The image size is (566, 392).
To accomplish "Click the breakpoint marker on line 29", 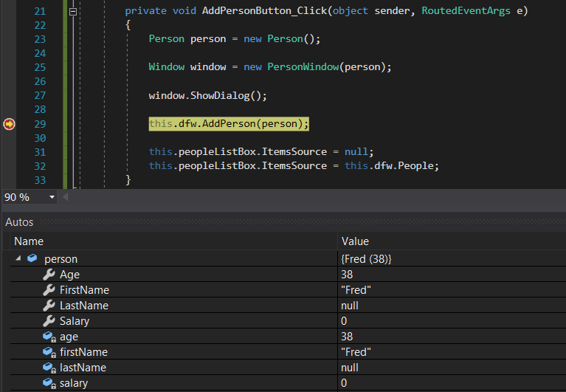I will click(9, 124).
